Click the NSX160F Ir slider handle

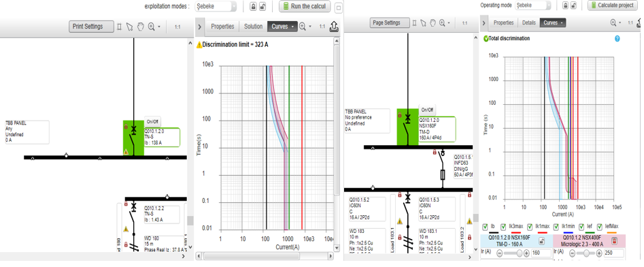pyautogui.click(x=520, y=253)
